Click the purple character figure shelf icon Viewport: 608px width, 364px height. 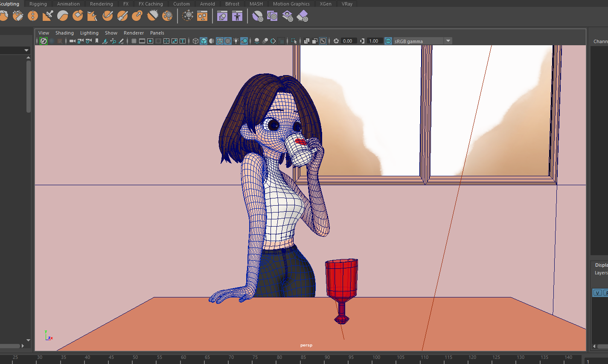(237, 16)
